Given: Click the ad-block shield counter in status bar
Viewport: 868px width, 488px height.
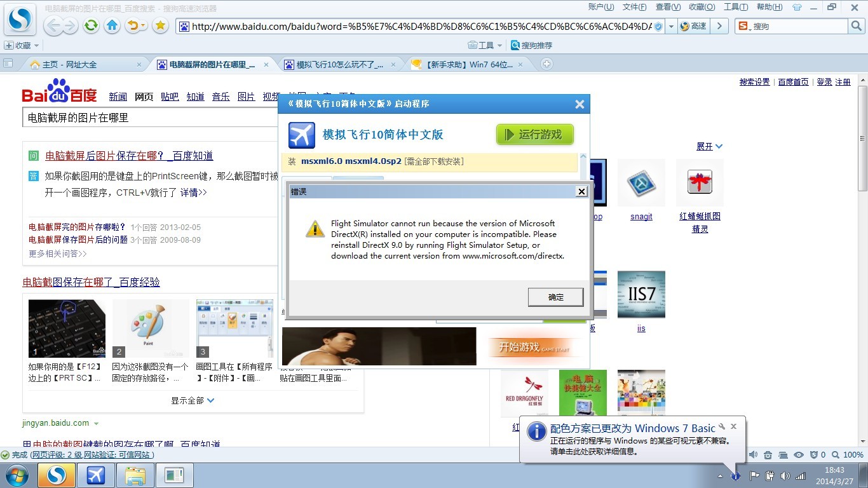Looking at the screenshot, I should [817, 455].
